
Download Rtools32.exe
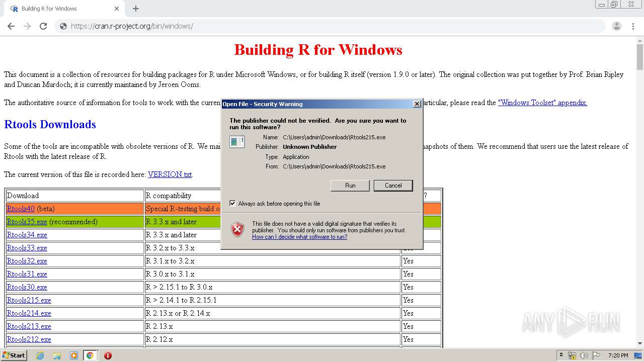(27, 261)
